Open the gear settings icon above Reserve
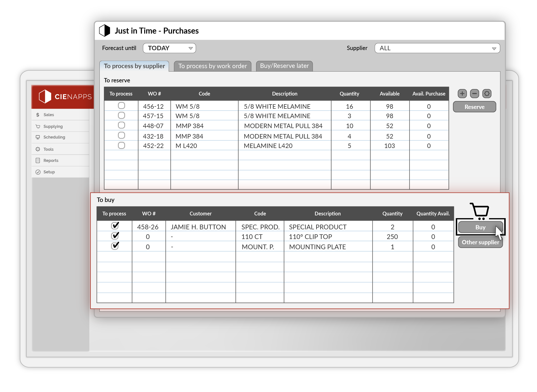 [487, 94]
